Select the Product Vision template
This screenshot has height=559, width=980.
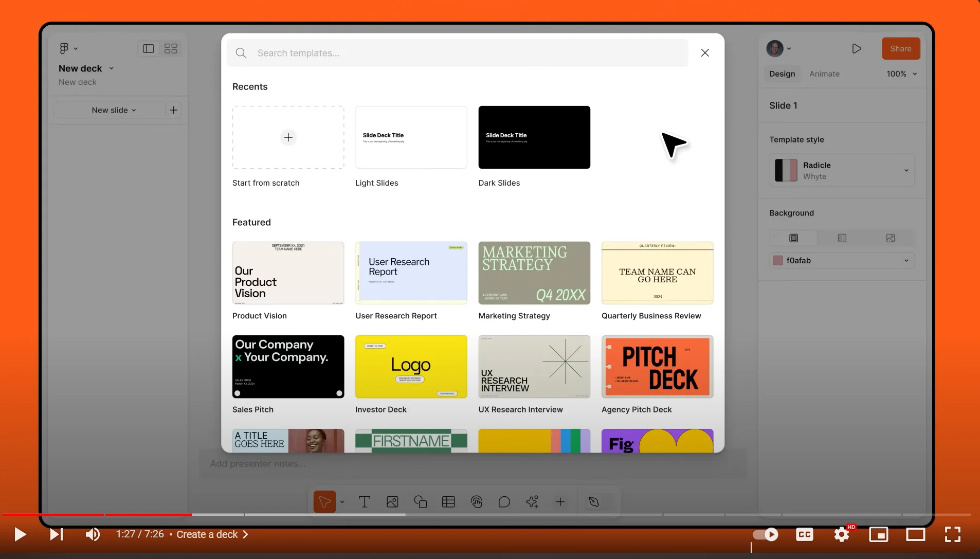(x=288, y=273)
